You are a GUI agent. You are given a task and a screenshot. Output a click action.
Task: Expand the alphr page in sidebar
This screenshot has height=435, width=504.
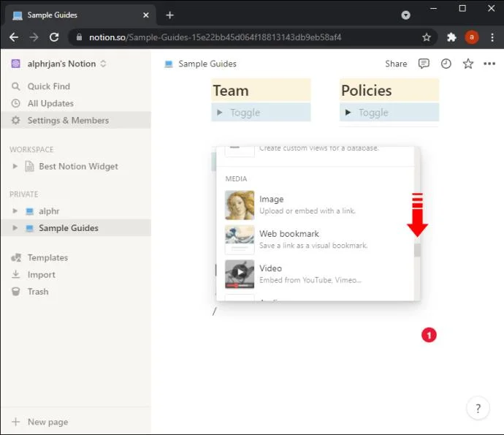click(15, 211)
